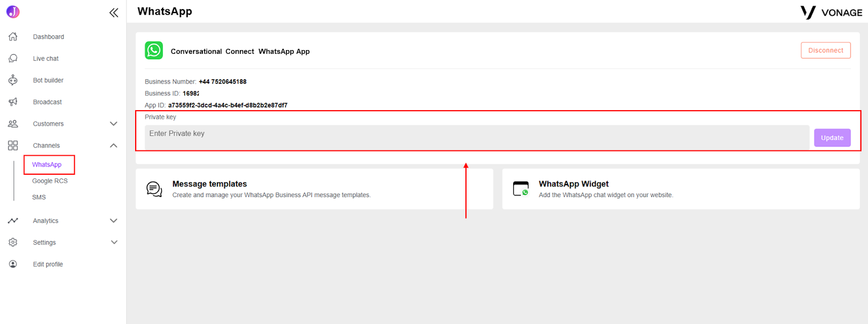Click the Channels grid icon
868x324 pixels.
(13, 145)
